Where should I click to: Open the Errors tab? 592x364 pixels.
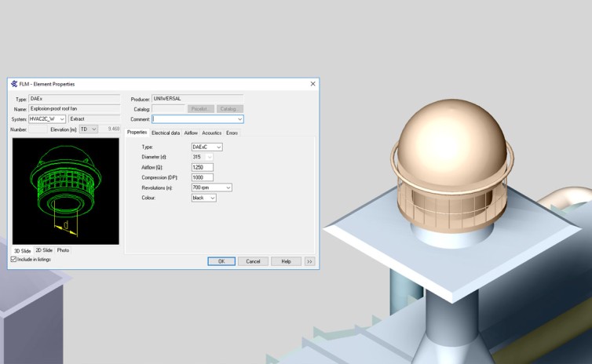click(x=232, y=133)
